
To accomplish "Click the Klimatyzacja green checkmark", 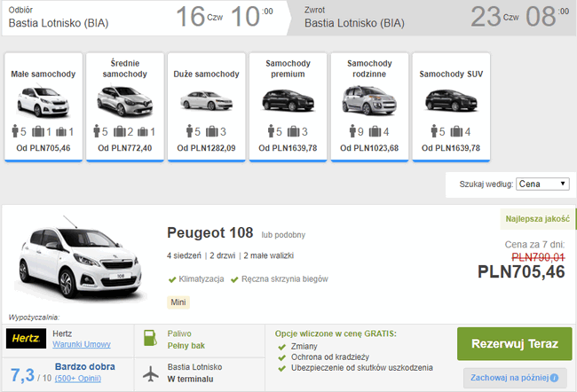I will click(x=172, y=280).
